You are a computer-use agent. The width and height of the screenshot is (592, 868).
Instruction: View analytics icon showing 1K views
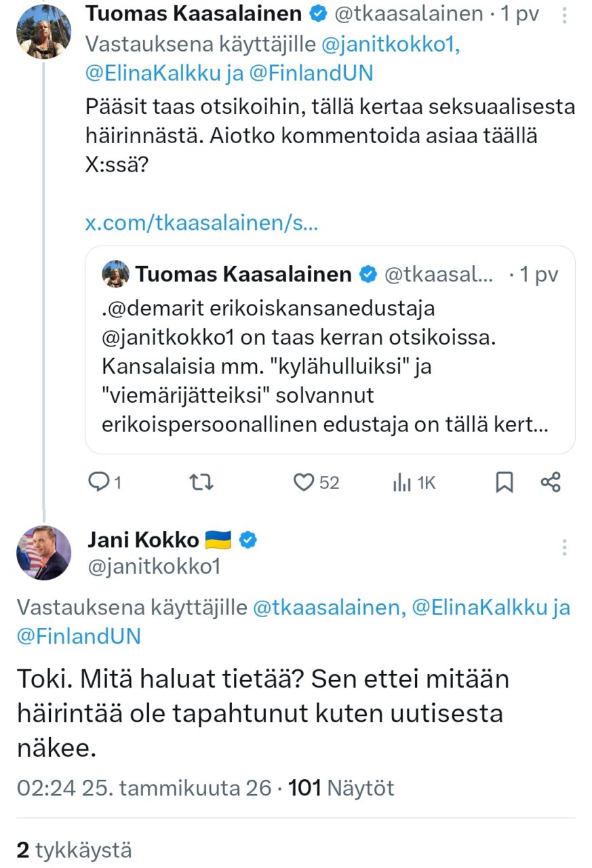[402, 482]
